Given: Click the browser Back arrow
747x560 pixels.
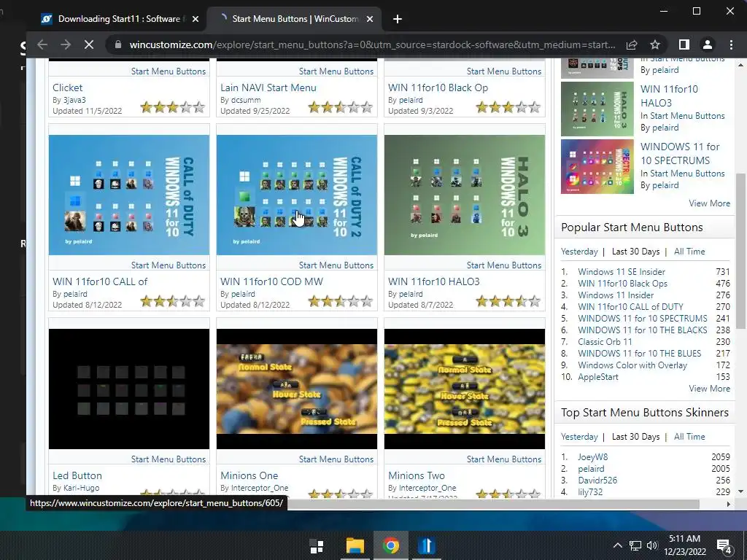Looking at the screenshot, I should [42, 44].
